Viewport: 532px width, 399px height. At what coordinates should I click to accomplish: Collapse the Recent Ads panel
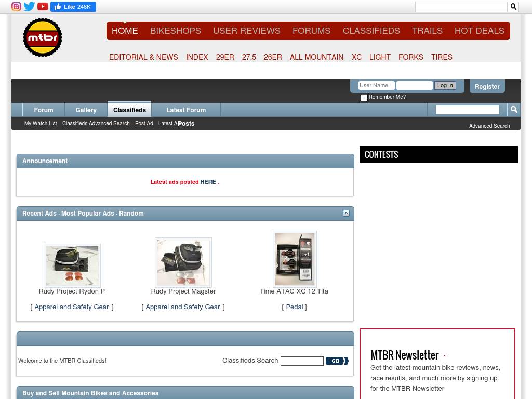click(x=346, y=214)
